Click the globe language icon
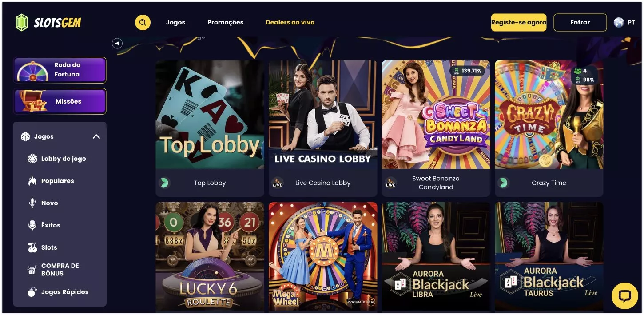The width and height of the screenshot is (644, 315). 619,22
